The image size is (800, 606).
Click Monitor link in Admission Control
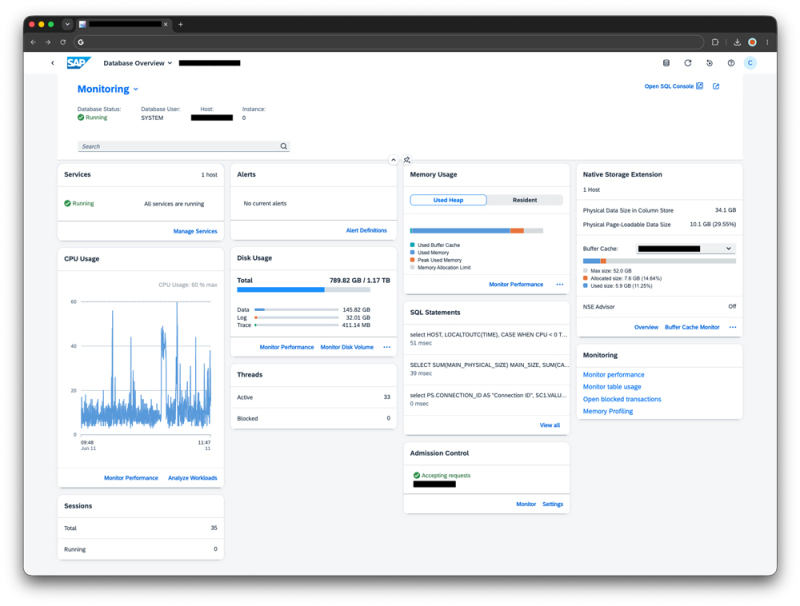(526, 504)
